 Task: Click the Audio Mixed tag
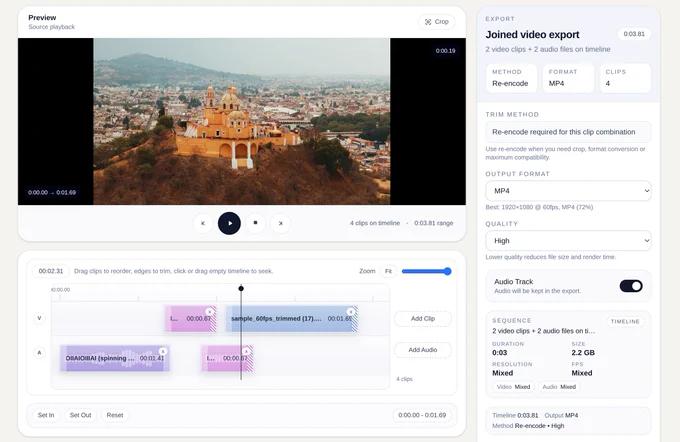(559, 387)
